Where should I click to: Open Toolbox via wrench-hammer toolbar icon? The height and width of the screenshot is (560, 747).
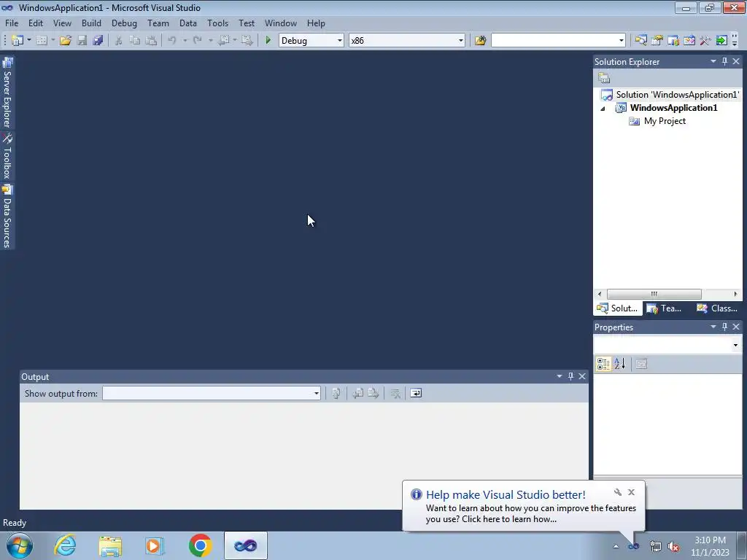(705, 41)
